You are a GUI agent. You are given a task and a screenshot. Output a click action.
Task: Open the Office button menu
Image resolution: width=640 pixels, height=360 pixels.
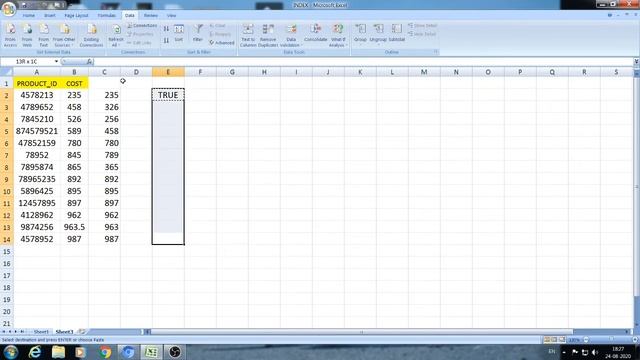pyautogui.click(x=9, y=9)
